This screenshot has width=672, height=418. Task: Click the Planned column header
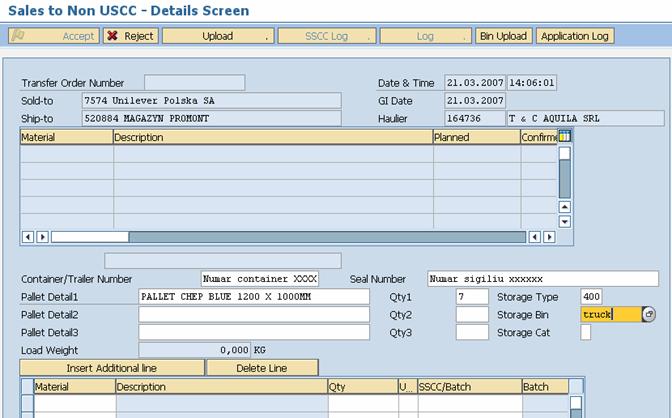[x=475, y=137]
